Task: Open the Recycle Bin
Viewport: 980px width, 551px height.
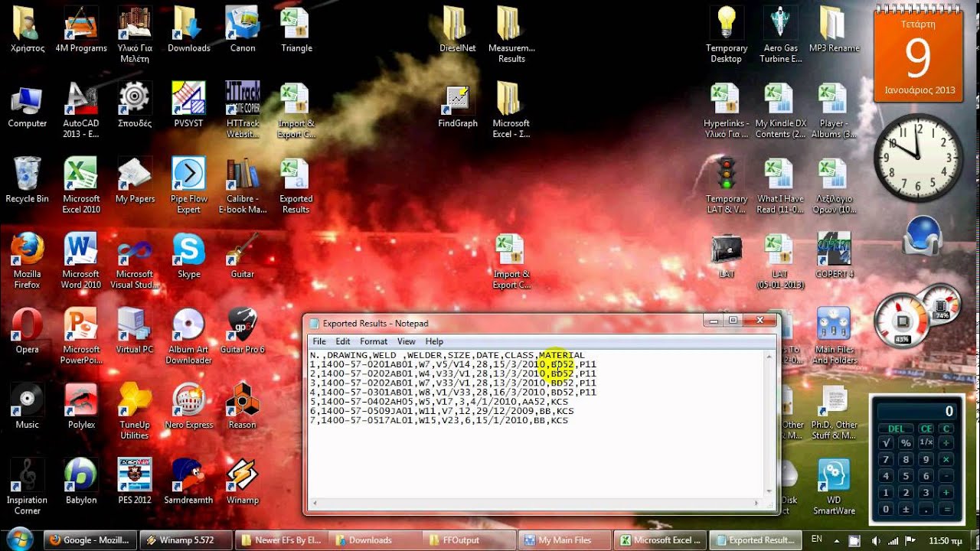Action: pos(27,174)
